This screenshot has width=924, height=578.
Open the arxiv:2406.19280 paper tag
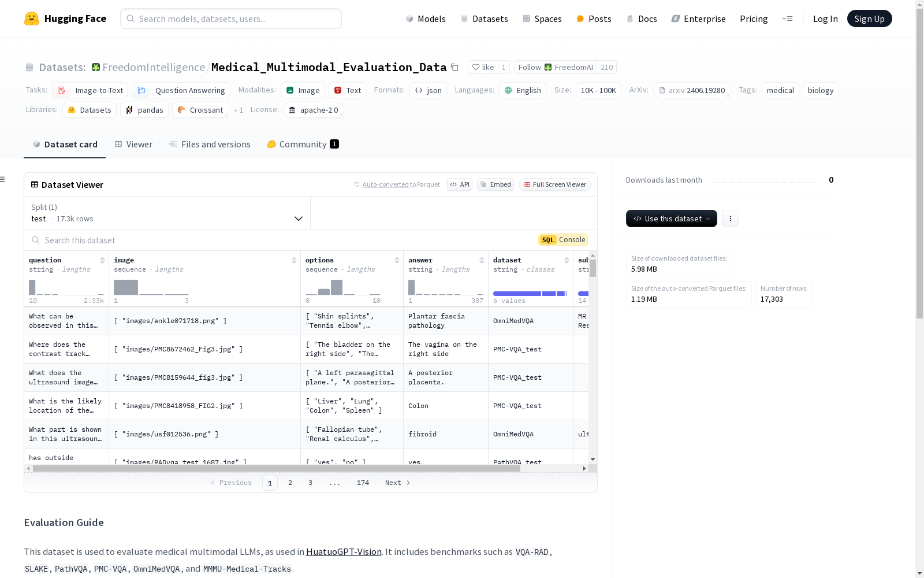coord(692,90)
